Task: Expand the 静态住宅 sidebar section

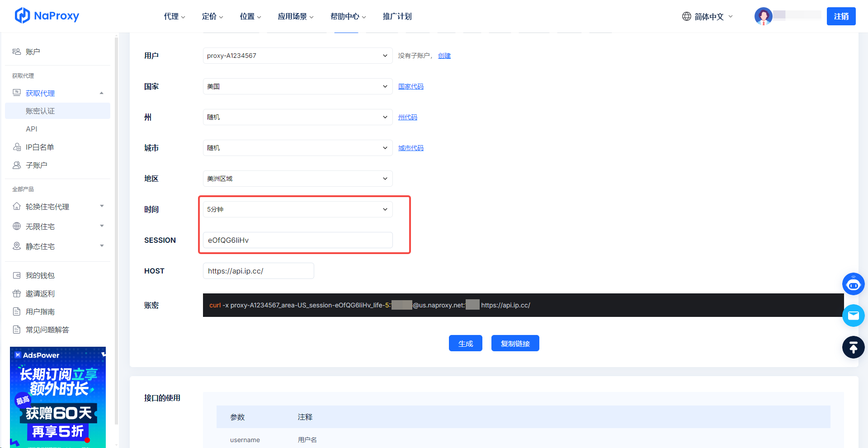Action: (102, 246)
